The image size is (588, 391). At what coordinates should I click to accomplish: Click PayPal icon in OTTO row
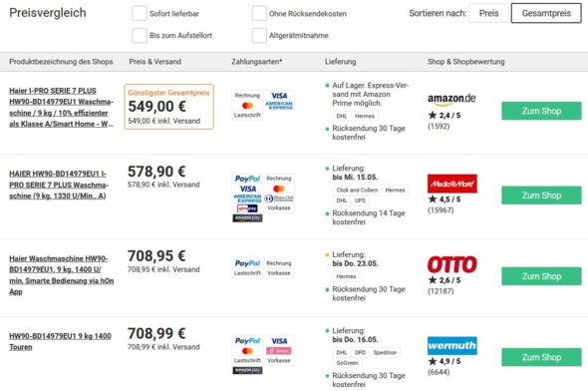[x=247, y=263]
